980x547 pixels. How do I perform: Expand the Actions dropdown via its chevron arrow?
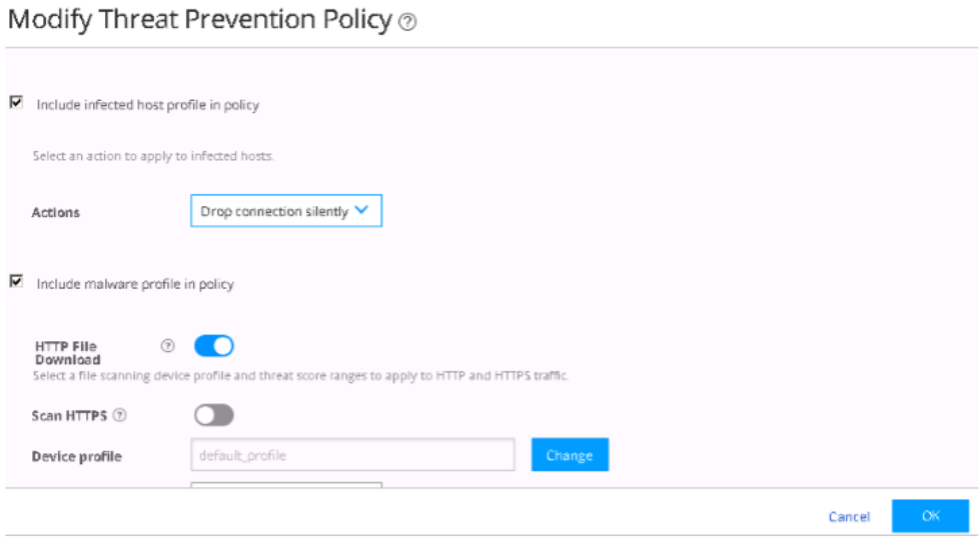[361, 210]
